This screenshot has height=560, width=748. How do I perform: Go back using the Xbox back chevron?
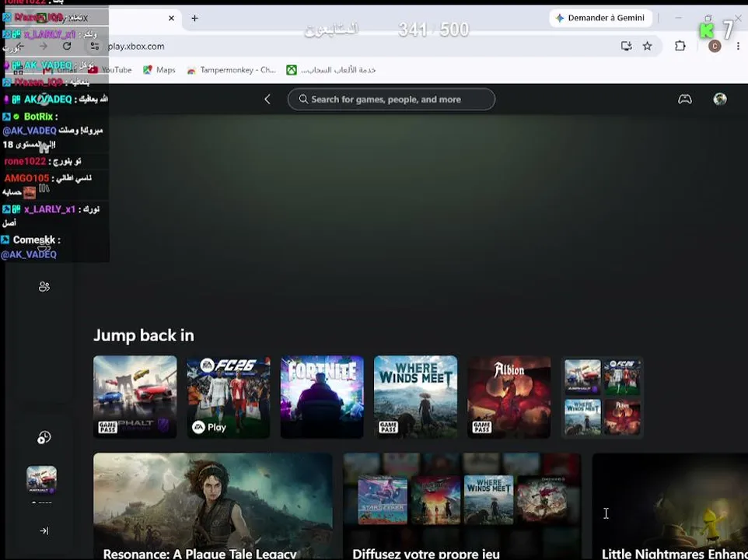[x=267, y=100]
